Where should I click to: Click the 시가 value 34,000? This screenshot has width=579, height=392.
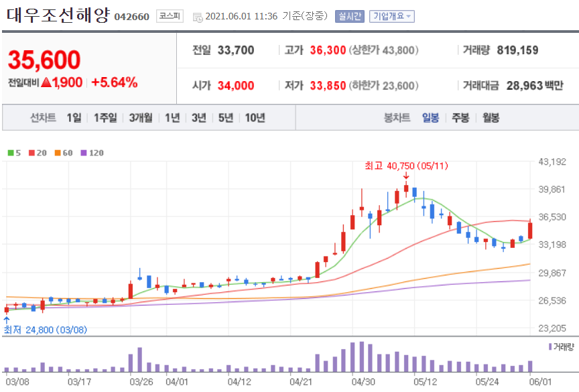(236, 86)
